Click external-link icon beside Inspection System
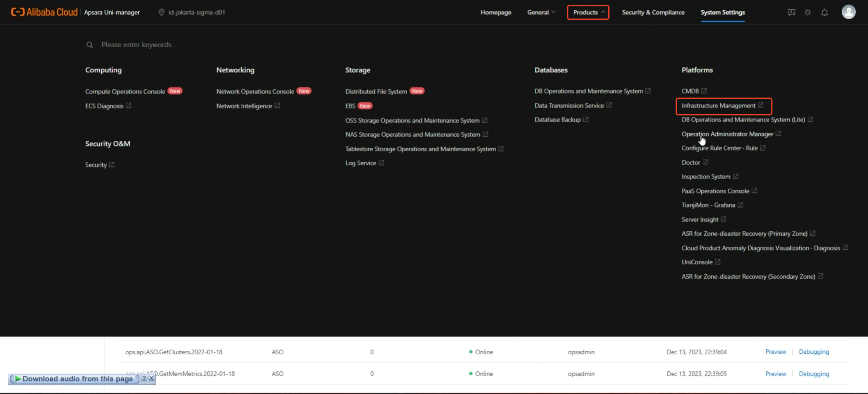The image size is (868, 394). click(736, 176)
